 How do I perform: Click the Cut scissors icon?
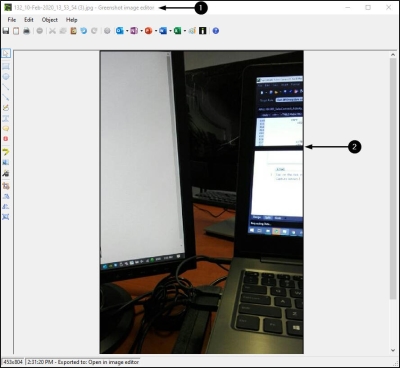tap(52, 31)
